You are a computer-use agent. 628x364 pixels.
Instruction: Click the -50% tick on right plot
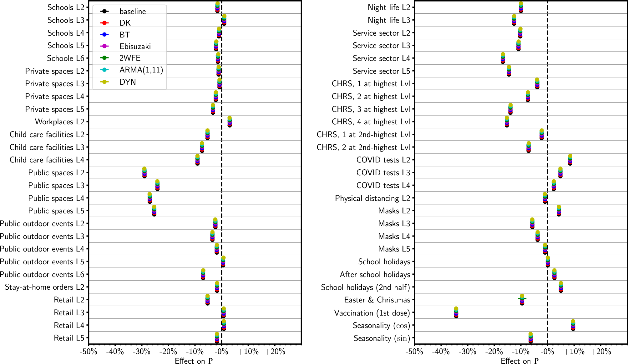pyautogui.click(x=414, y=352)
